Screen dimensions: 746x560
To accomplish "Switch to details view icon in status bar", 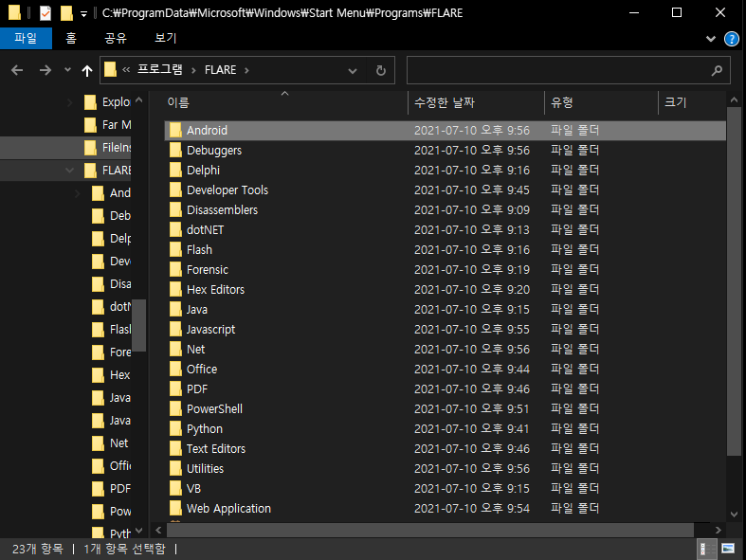I will (x=706, y=549).
